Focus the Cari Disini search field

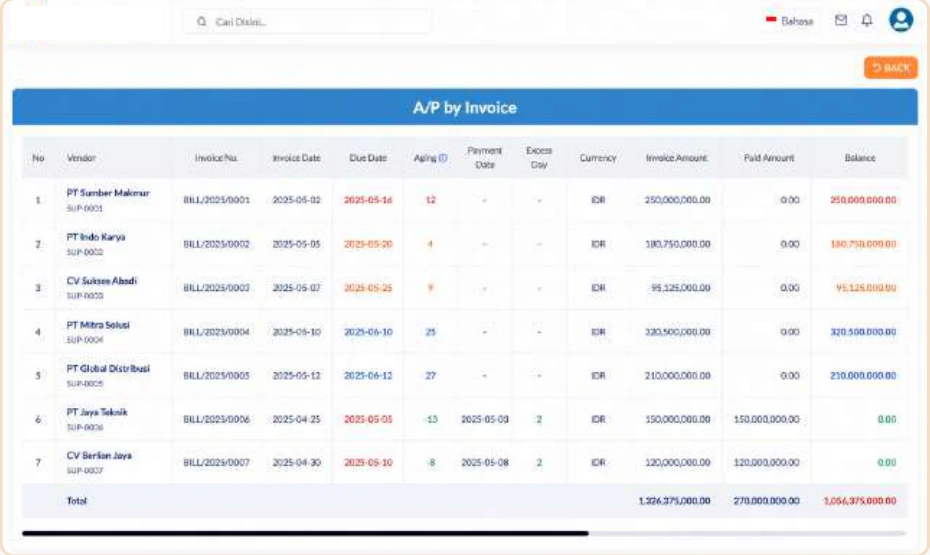pyautogui.click(x=307, y=22)
